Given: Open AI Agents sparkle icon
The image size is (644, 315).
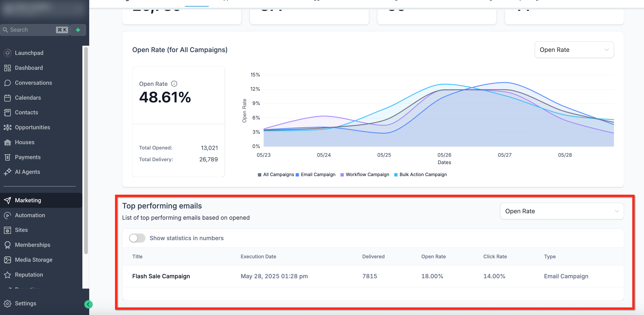Looking at the screenshot, I should pyautogui.click(x=8, y=172).
